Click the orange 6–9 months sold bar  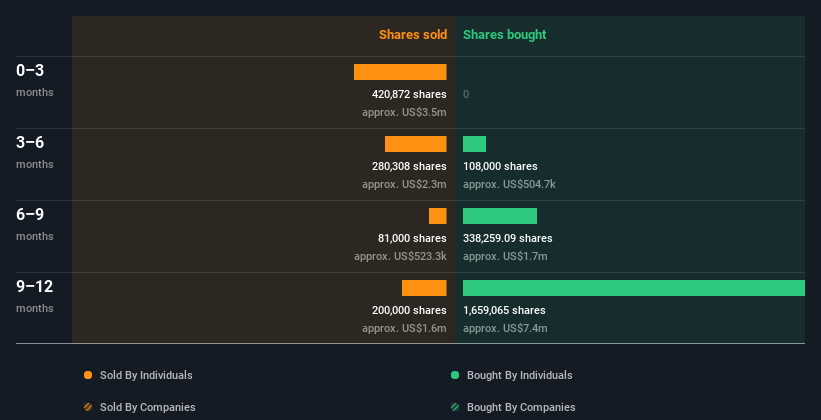pyautogui.click(x=438, y=216)
